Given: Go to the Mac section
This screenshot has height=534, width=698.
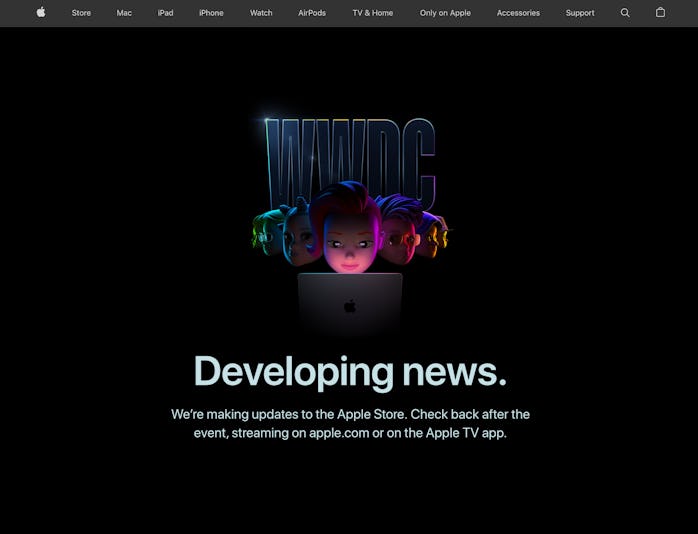Looking at the screenshot, I should click(124, 13).
